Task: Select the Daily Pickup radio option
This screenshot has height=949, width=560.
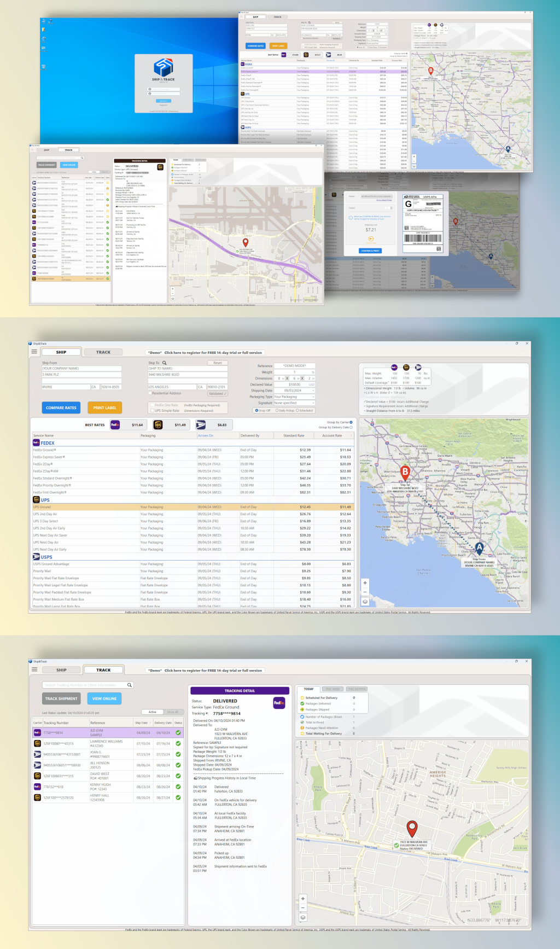Action: [277, 410]
